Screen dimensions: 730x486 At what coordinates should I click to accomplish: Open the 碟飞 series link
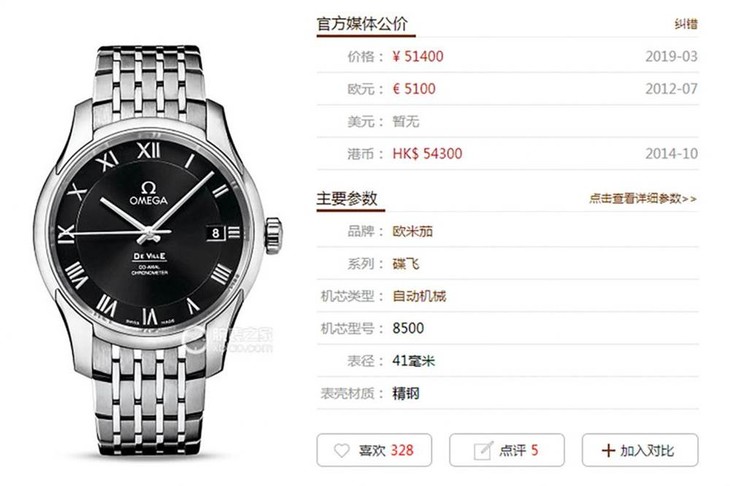(406, 264)
